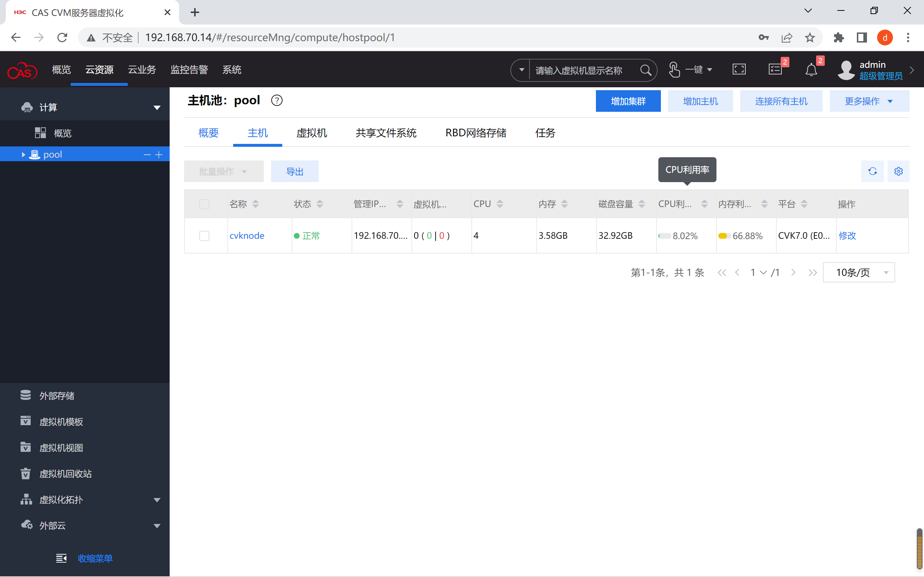Click the plus icon on pool row
Viewport: 924px width, 577px height.
tap(159, 155)
